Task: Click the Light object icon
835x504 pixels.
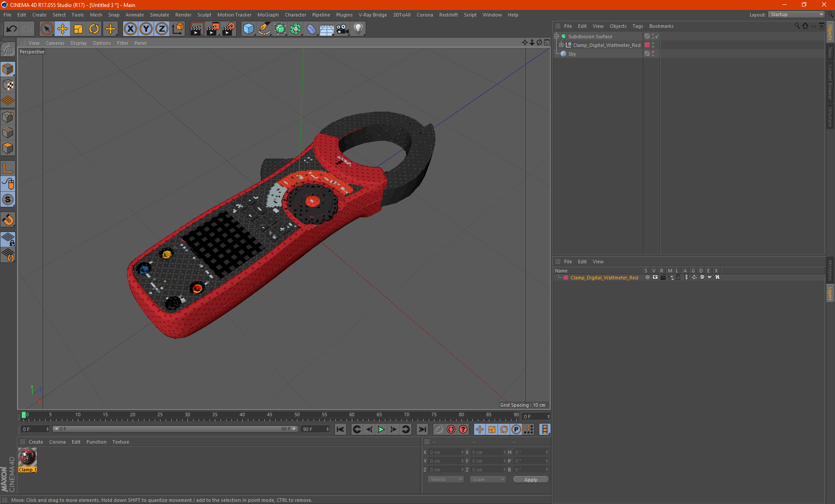Action: [358, 29]
